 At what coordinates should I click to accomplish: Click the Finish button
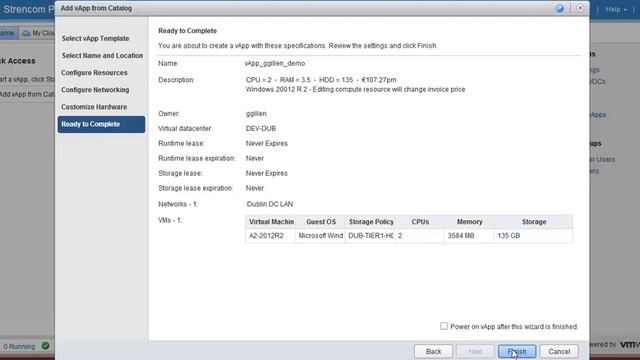coord(517,351)
